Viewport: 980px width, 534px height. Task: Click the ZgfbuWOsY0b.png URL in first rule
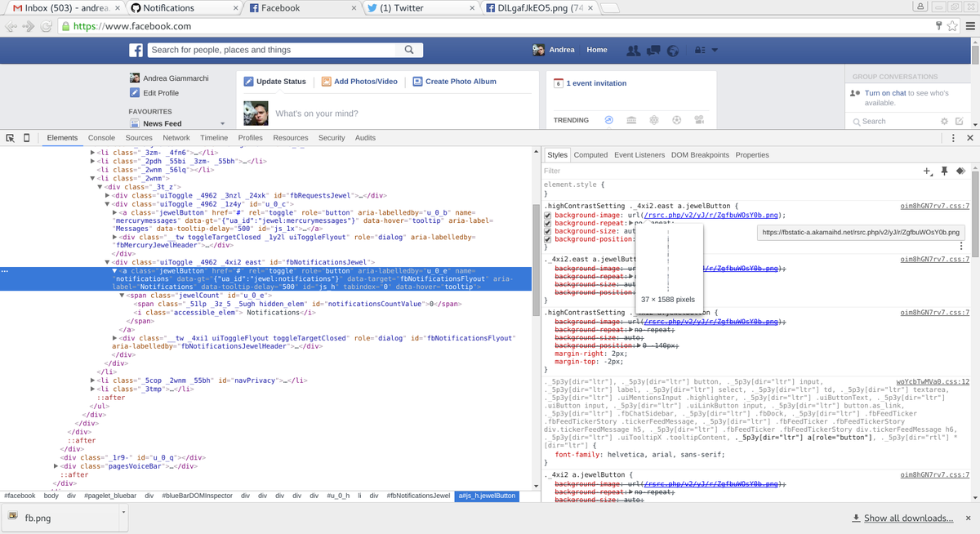click(x=713, y=216)
